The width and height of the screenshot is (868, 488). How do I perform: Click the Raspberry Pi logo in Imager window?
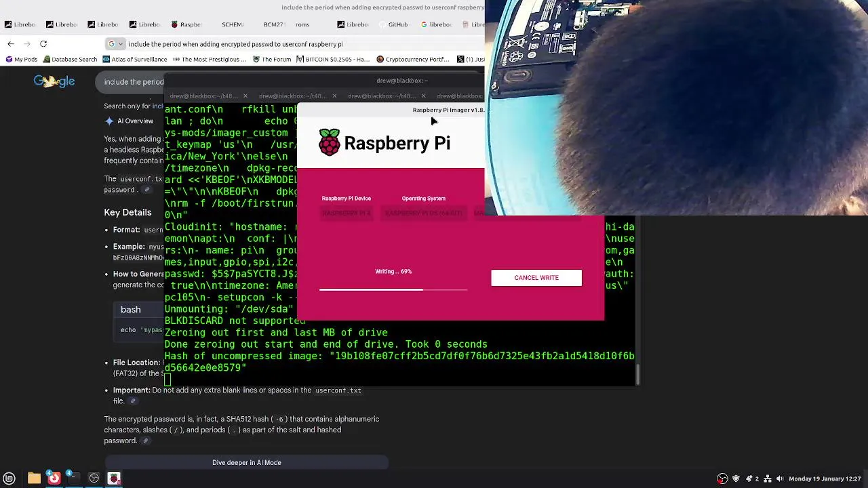point(330,142)
